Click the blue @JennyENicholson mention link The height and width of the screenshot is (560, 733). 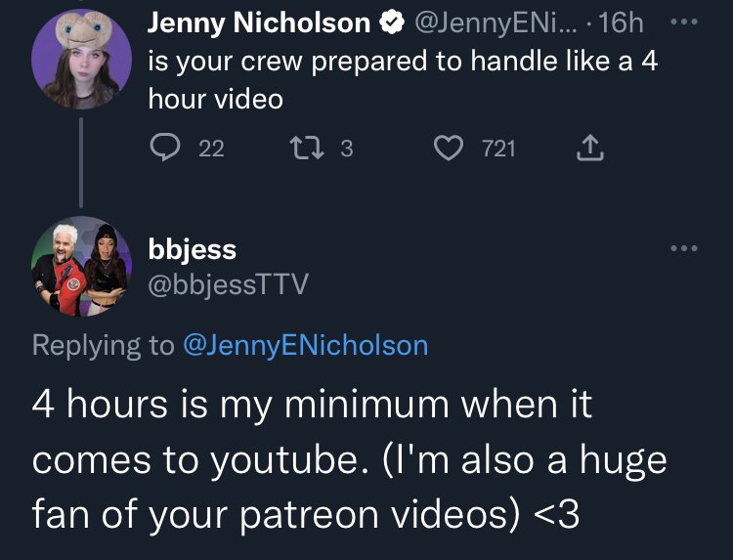(x=306, y=345)
